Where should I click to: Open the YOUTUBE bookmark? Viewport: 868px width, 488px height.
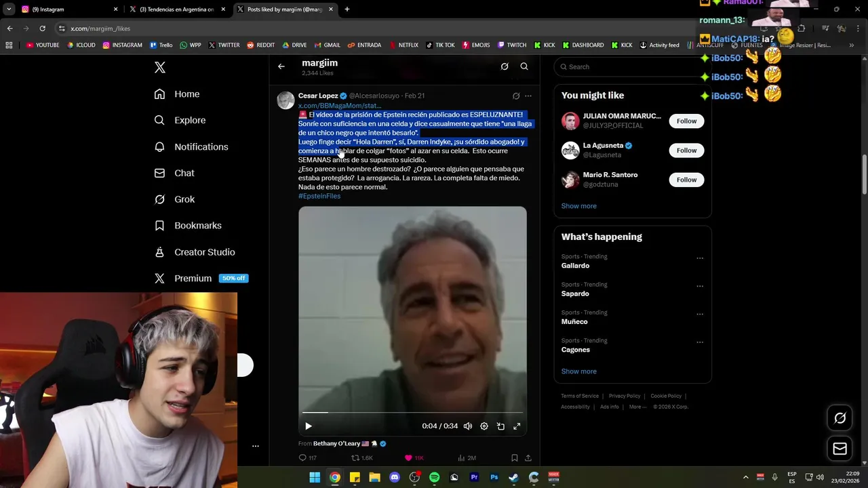point(43,45)
